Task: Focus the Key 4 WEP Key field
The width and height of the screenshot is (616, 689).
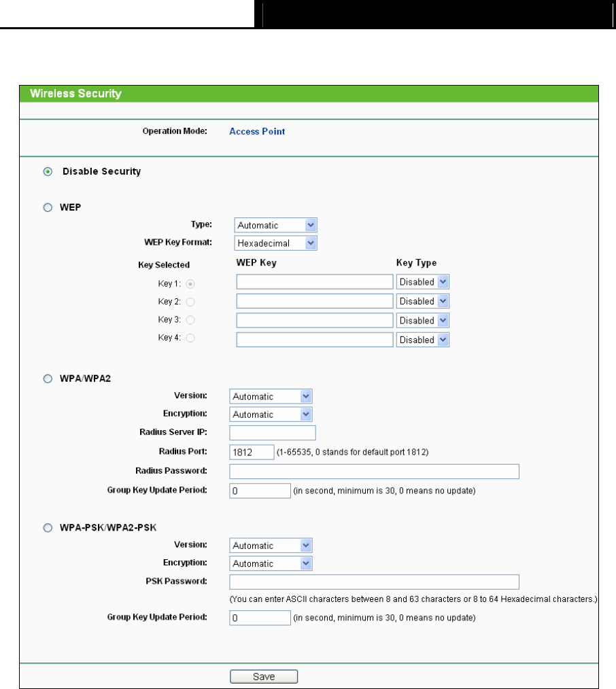Action: pos(315,340)
